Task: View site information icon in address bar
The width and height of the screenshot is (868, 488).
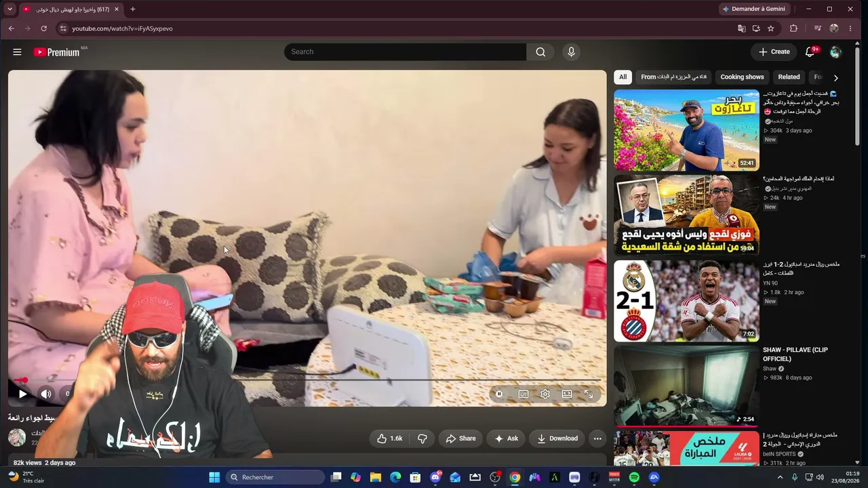Action: pos(63,28)
